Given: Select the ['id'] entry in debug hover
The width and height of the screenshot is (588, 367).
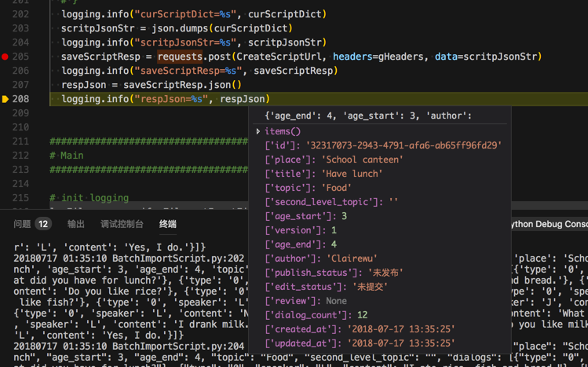Looking at the screenshot, I should pyautogui.click(x=383, y=145).
